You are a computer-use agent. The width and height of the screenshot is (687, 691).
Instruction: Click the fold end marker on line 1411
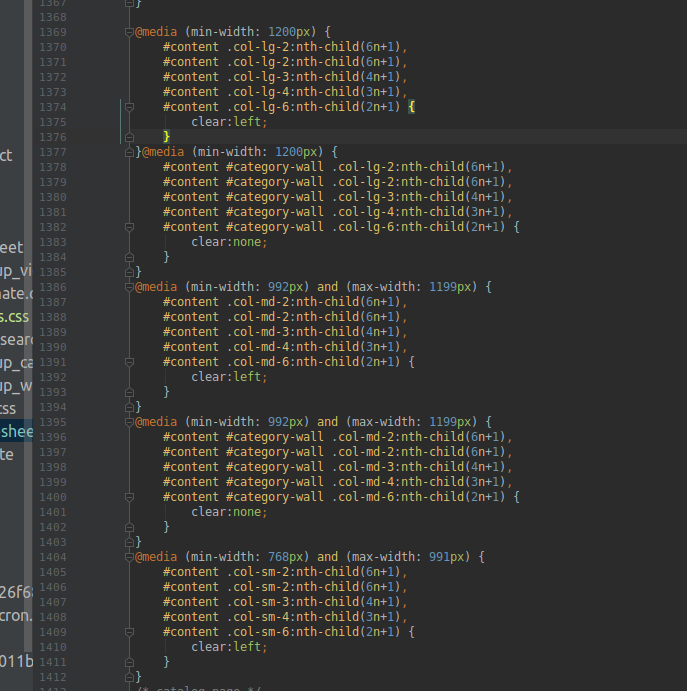[129, 662]
